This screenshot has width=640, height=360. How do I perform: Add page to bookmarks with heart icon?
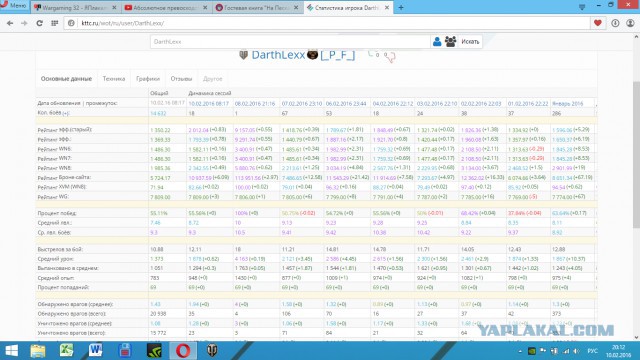click(x=598, y=23)
